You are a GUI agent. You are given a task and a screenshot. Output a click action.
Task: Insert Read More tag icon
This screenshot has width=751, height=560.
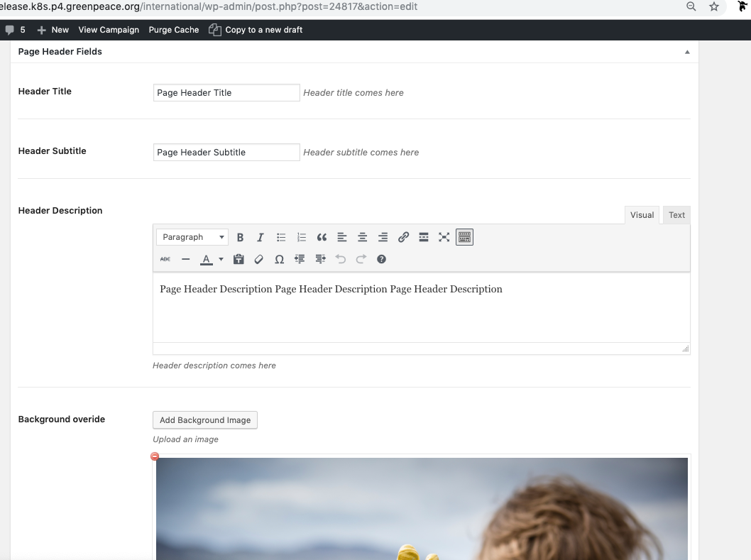[423, 237]
